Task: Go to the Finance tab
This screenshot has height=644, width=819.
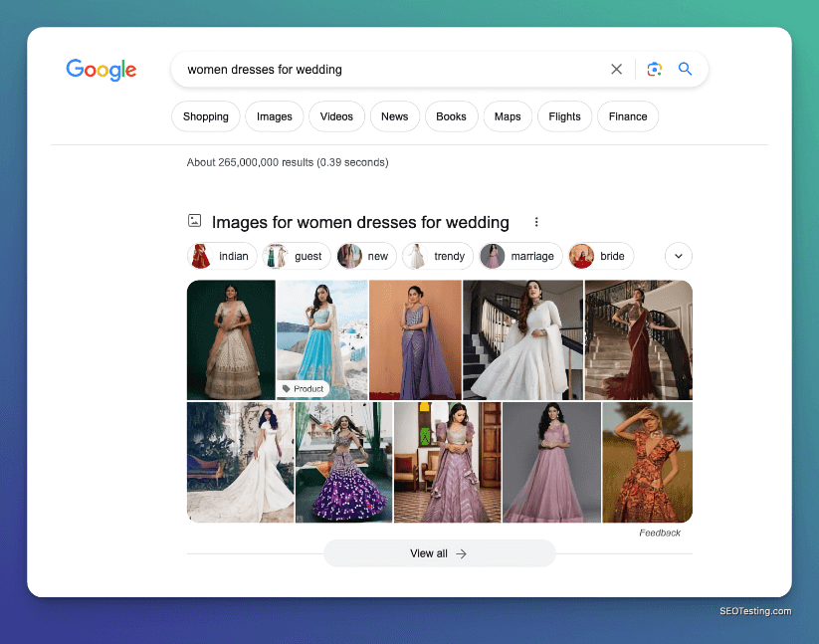Action: [x=627, y=116]
